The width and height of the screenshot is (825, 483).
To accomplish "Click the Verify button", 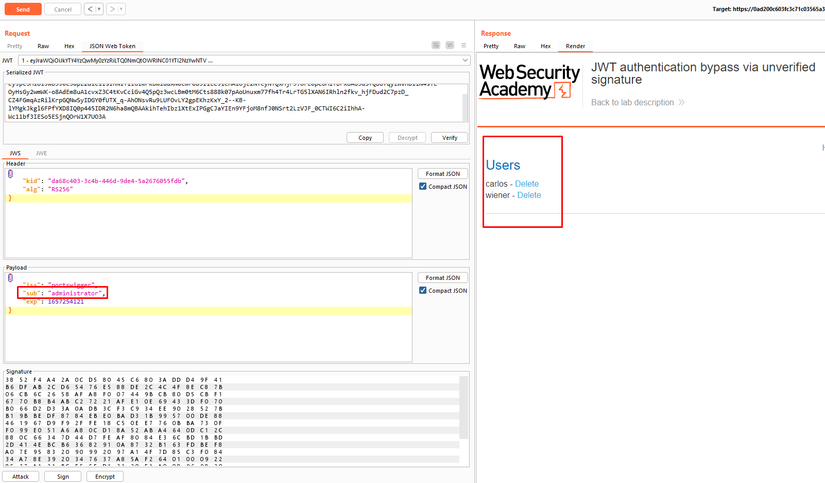I will pyautogui.click(x=449, y=137).
